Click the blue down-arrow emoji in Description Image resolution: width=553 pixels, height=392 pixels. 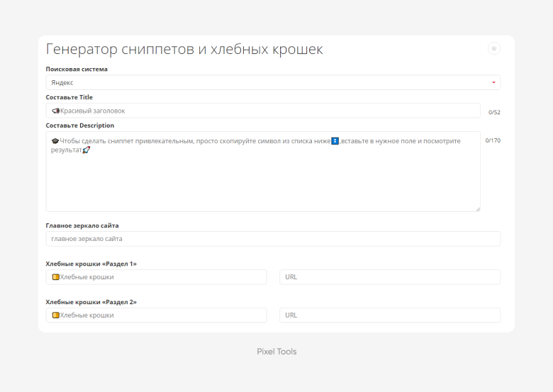pyautogui.click(x=335, y=141)
